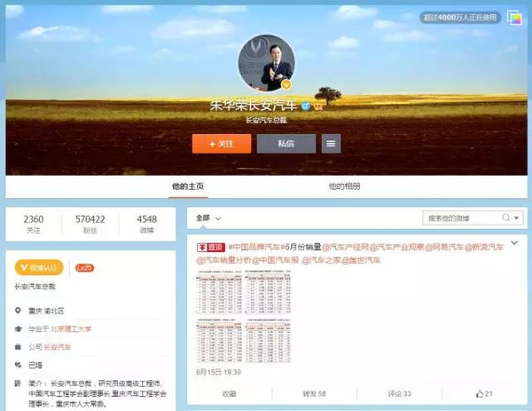
Task: Open the @汽车产经网 mention
Action: click(345, 247)
